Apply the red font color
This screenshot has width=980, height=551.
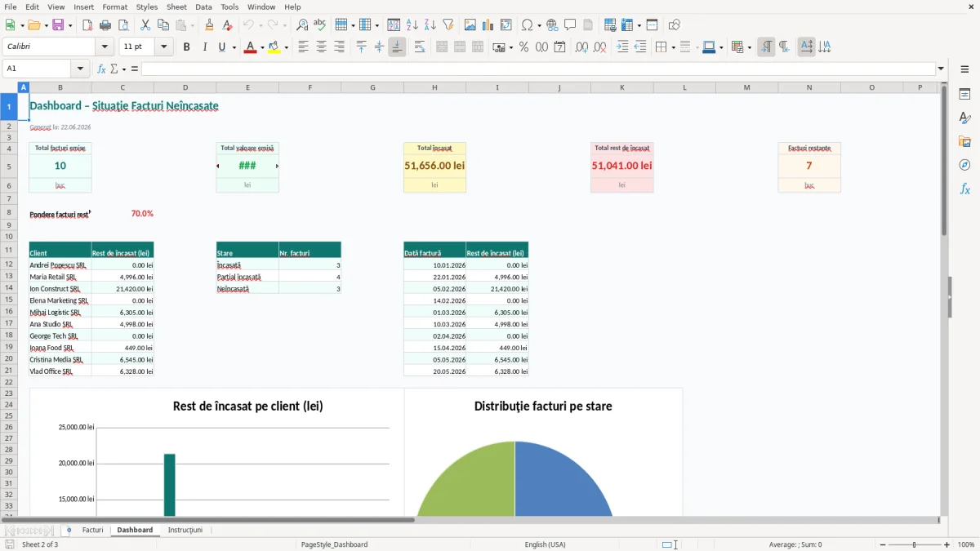249,47
